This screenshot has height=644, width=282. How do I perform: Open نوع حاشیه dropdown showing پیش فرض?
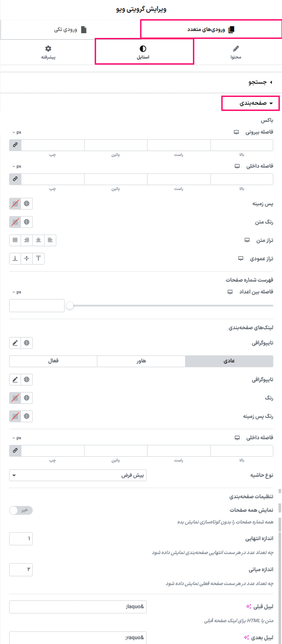[x=78, y=475]
